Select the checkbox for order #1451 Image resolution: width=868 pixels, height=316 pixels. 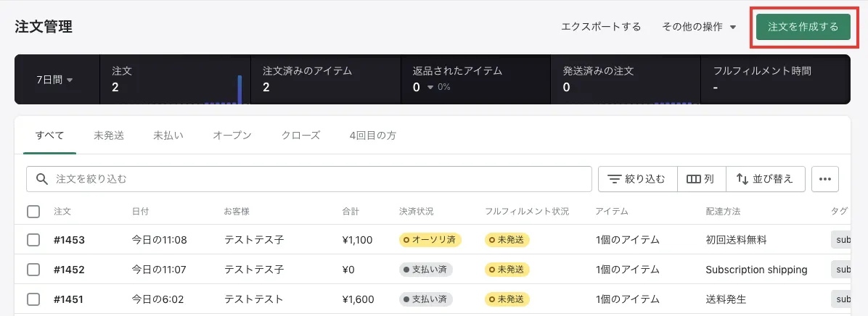[33, 299]
